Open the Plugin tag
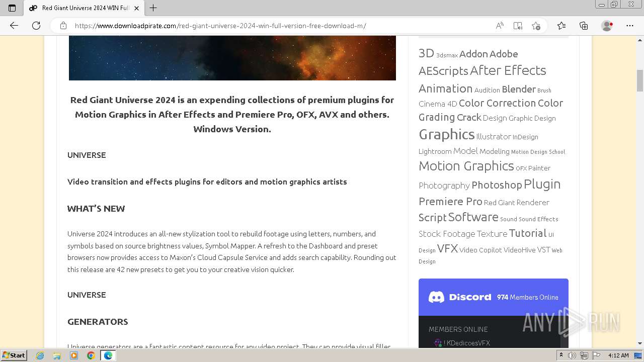This screenshot has height=362, width=644. click(542, 184)
